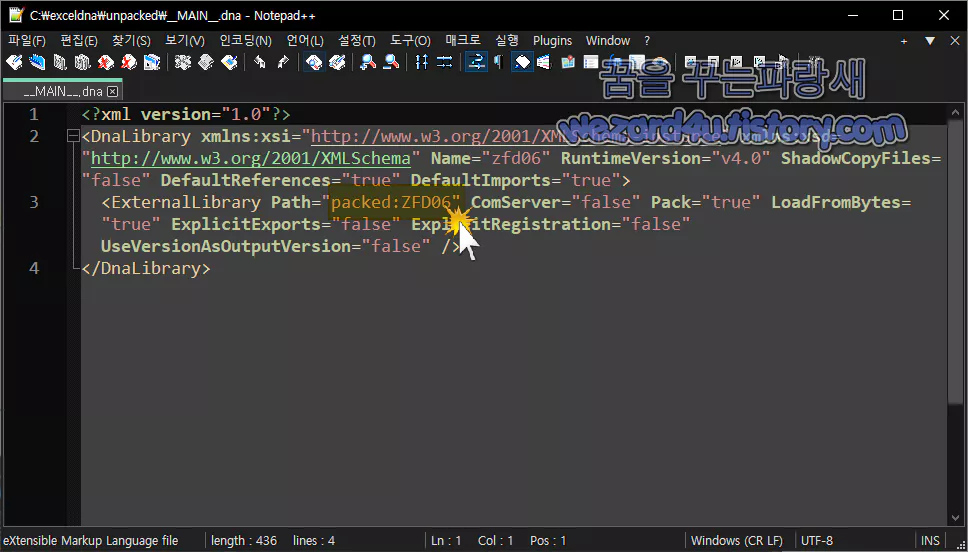Open the 실행 menu
The height and width of the screenshot is (552, 968).
507,41
